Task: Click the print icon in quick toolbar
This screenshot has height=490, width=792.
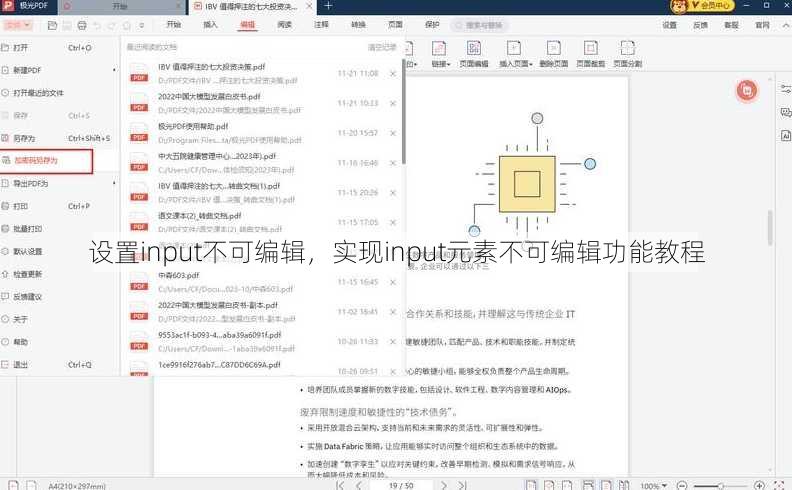Action: tap(82, 25)
